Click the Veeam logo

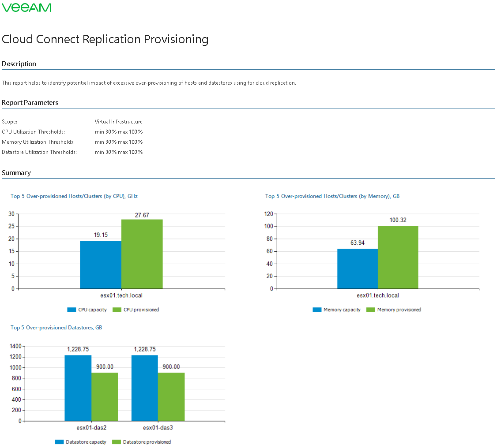[x=26, y=7]
